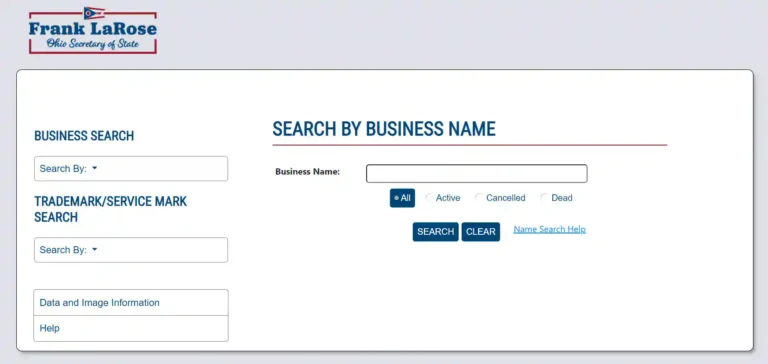Select the All status radio button
Screen dimensions: 768x364
pos(402,198)
